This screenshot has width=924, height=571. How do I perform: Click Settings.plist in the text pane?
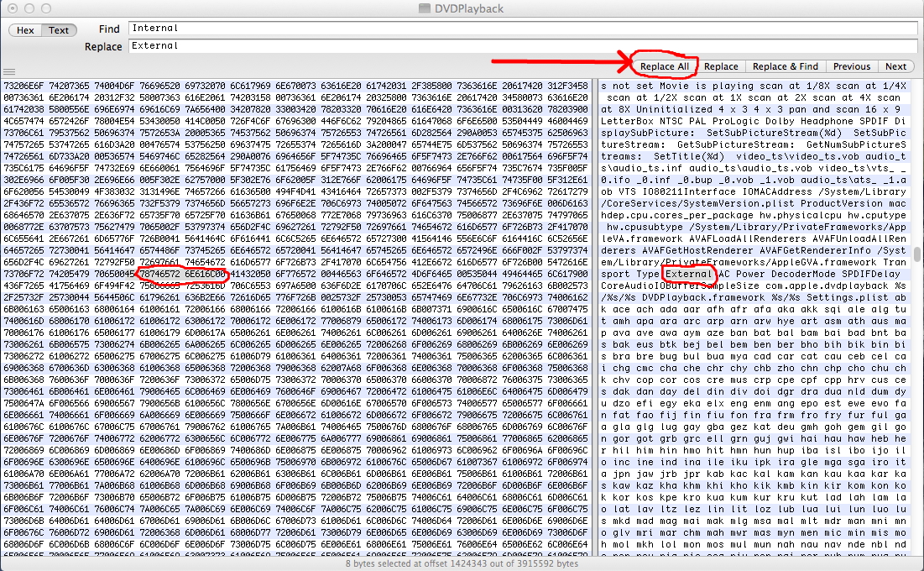848,297
